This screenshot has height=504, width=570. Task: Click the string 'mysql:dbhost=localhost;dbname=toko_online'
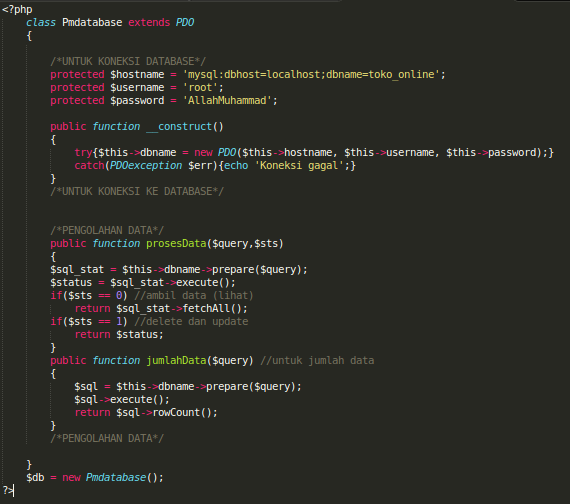311,75
